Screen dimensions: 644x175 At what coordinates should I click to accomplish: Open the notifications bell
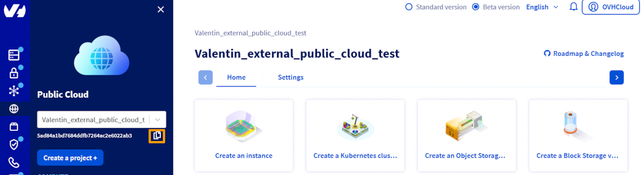pos(574,7)
